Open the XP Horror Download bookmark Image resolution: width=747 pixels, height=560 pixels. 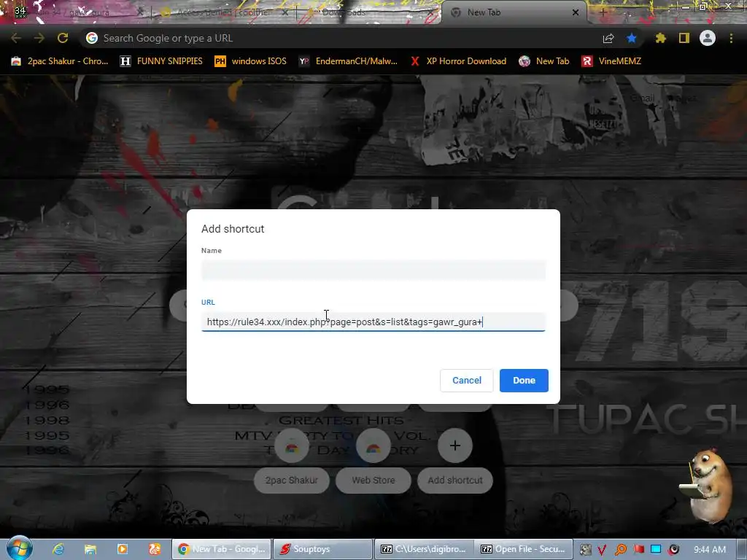(x=458, y=61)
